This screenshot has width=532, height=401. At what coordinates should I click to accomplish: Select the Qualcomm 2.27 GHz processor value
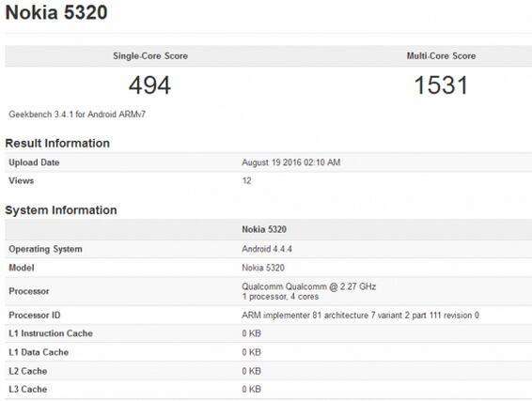tap(308, 286)
